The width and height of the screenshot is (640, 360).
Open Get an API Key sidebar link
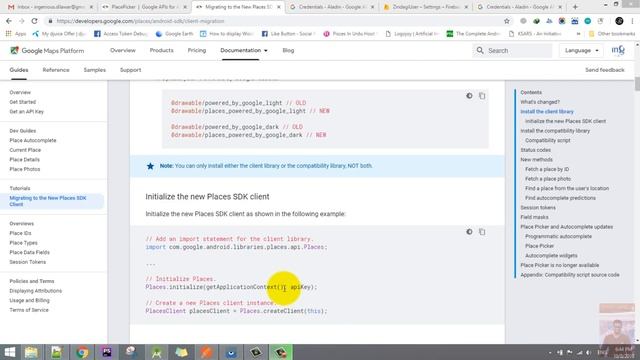click(27, 111)
